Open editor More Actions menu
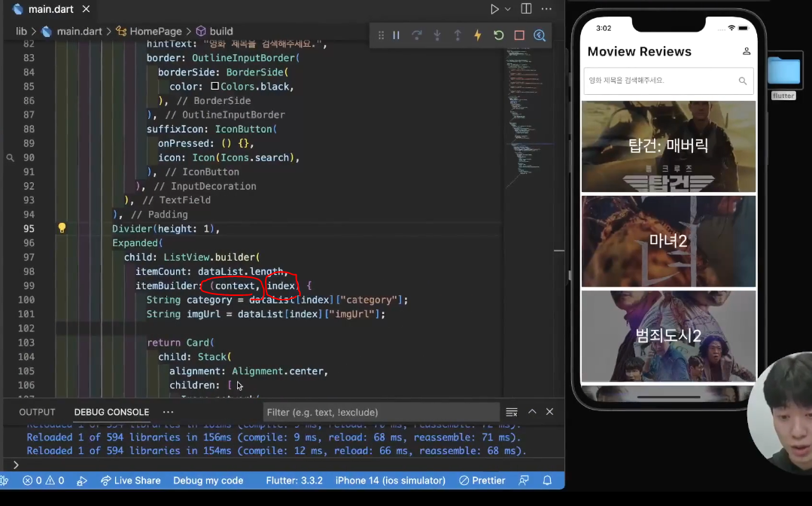Screen dimensions: 812x506 click(546, 9)
